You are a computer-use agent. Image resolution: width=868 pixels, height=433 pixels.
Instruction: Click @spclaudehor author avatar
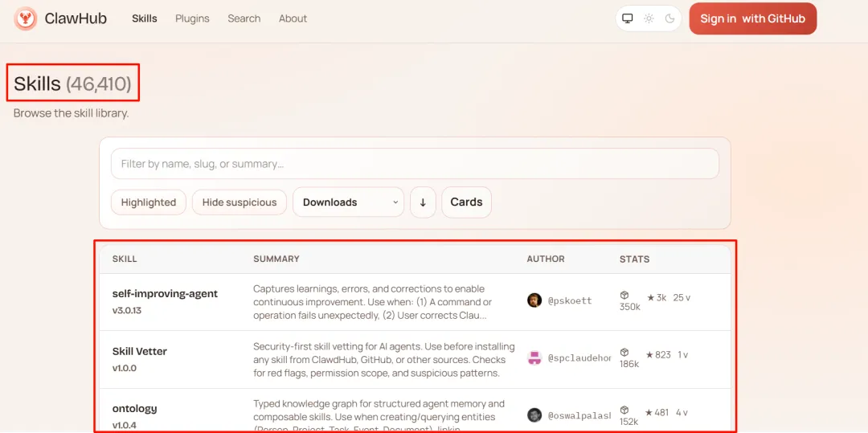[x=534, y=357]
